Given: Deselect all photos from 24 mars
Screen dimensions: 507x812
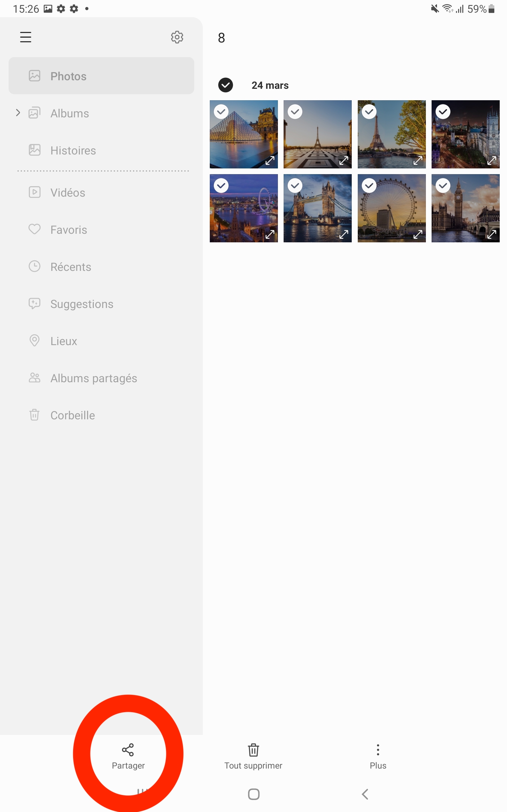Looking at the screenshot, I should 226,85.
